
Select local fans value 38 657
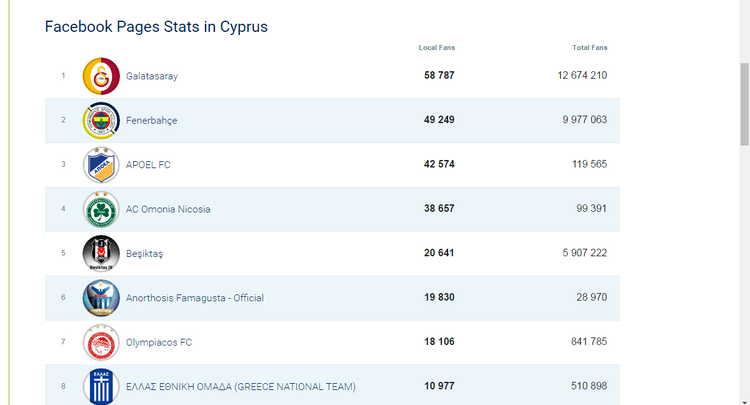439,209
